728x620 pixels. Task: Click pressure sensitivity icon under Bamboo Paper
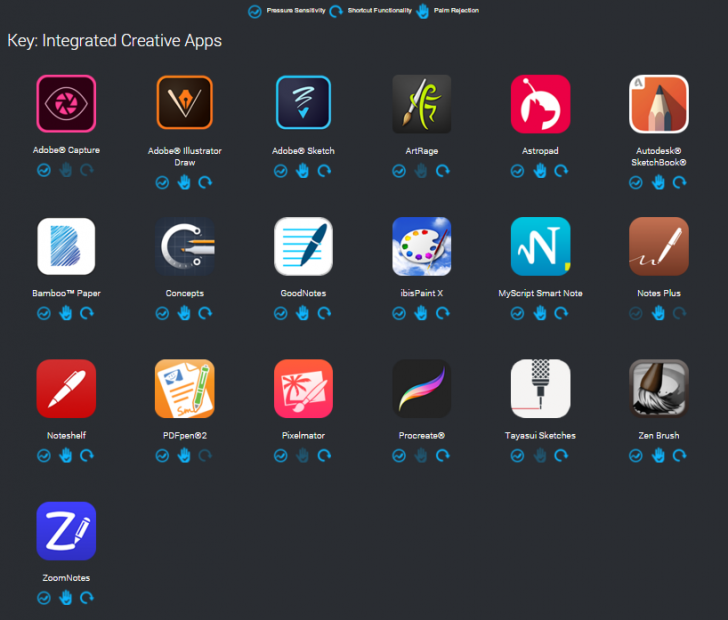point(44,313)
